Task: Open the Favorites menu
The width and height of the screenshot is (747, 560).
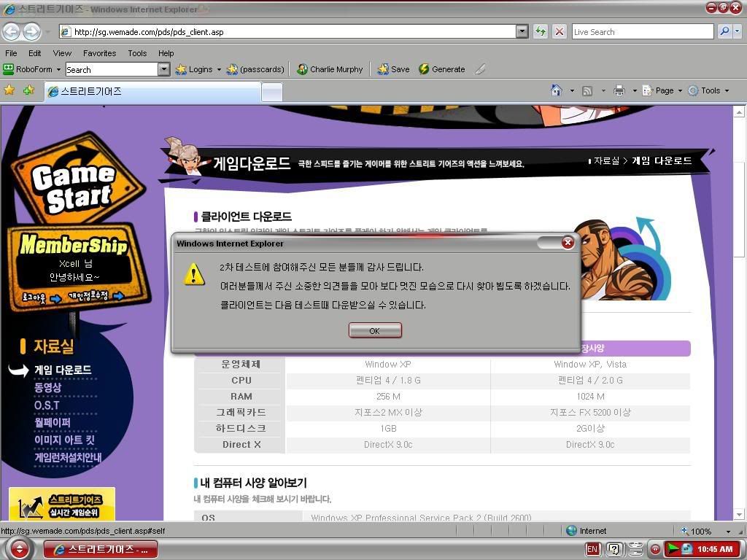Action: (x=99, y=53)
